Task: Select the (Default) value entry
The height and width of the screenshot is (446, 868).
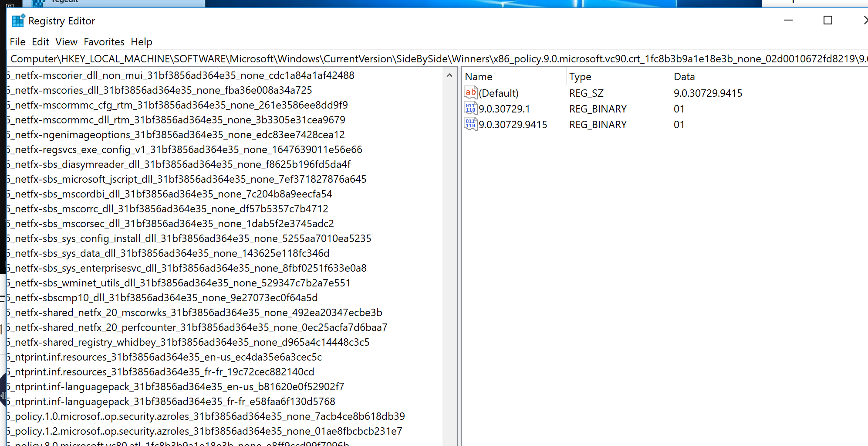Action: pos(499,93)
